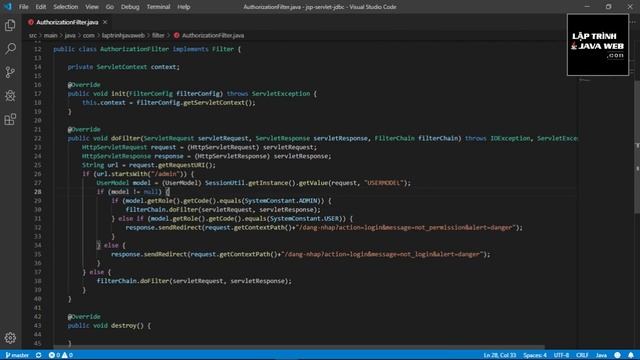Click the @Override annotation on line 16
This screenshot has width=640, height=360.
84,85
